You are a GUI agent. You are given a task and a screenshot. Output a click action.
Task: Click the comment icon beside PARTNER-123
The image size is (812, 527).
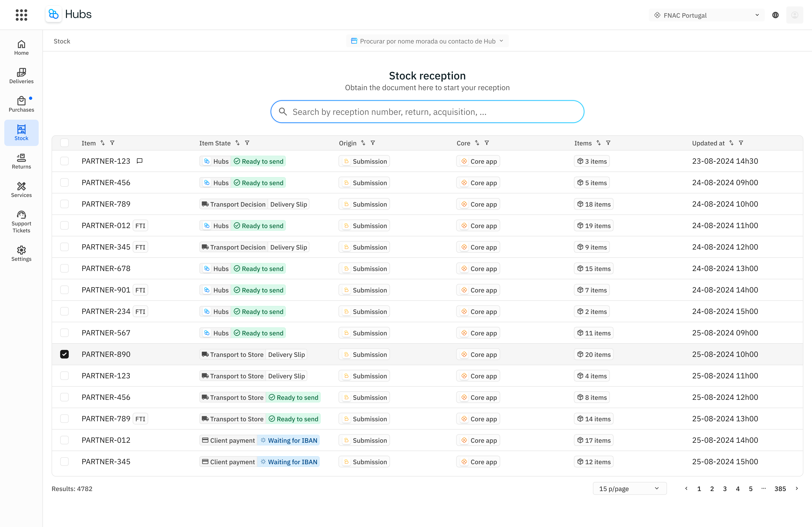click(x=140, y=161)
